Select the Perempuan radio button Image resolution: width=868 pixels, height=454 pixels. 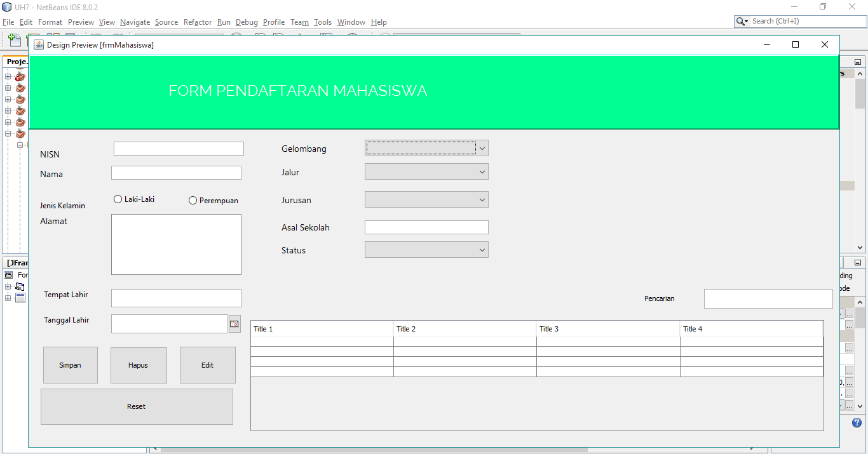click(192, 200)
